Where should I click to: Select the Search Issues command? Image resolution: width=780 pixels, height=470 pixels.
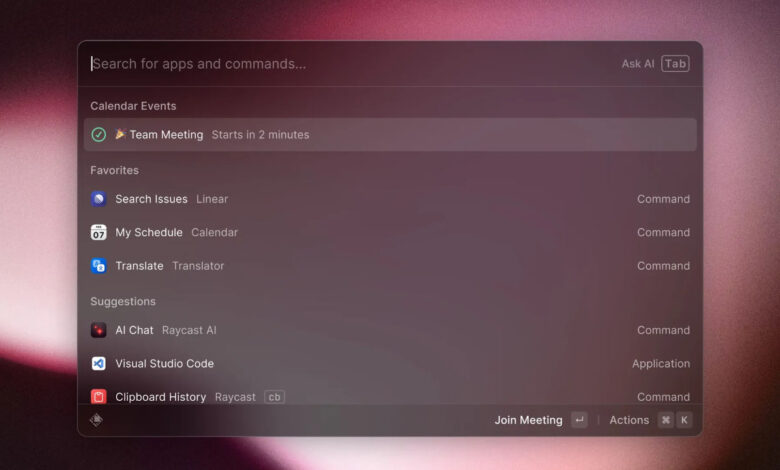click(390, 199)
